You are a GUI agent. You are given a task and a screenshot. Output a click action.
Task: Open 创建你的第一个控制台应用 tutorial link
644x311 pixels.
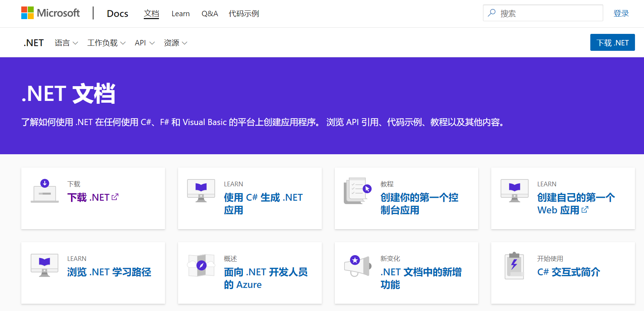pos(419,204)
